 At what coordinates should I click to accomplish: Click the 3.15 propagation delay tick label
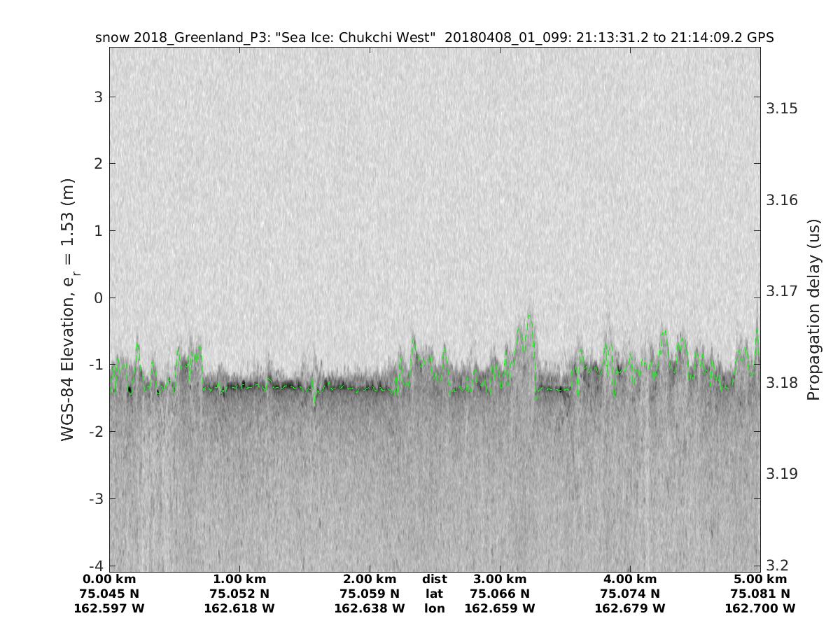(781, 108)
